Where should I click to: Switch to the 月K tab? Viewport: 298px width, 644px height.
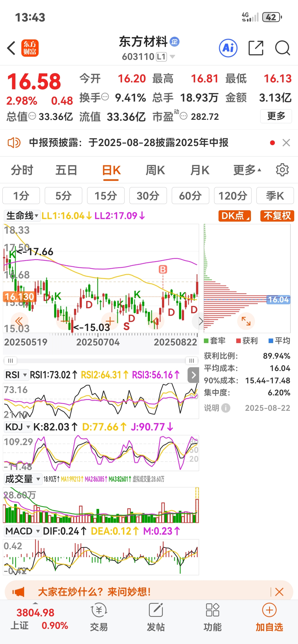200,170
